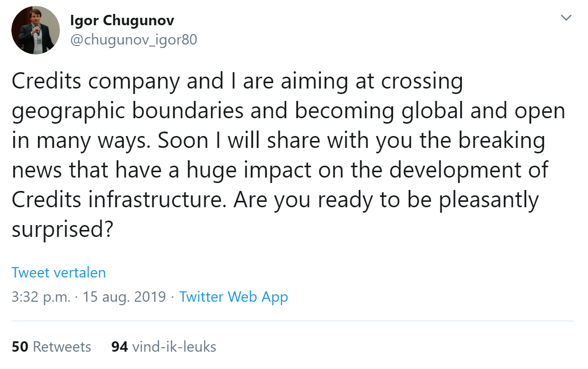Click the word surprised? in the tweet
588x369 pixels.
pyautogui.click(x=62, y=230)
